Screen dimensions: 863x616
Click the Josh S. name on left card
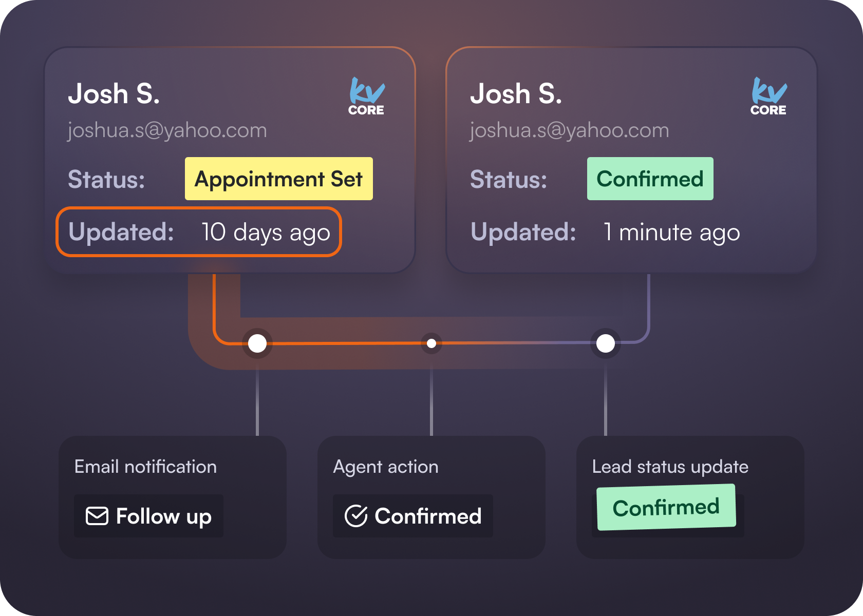(114, 94)
